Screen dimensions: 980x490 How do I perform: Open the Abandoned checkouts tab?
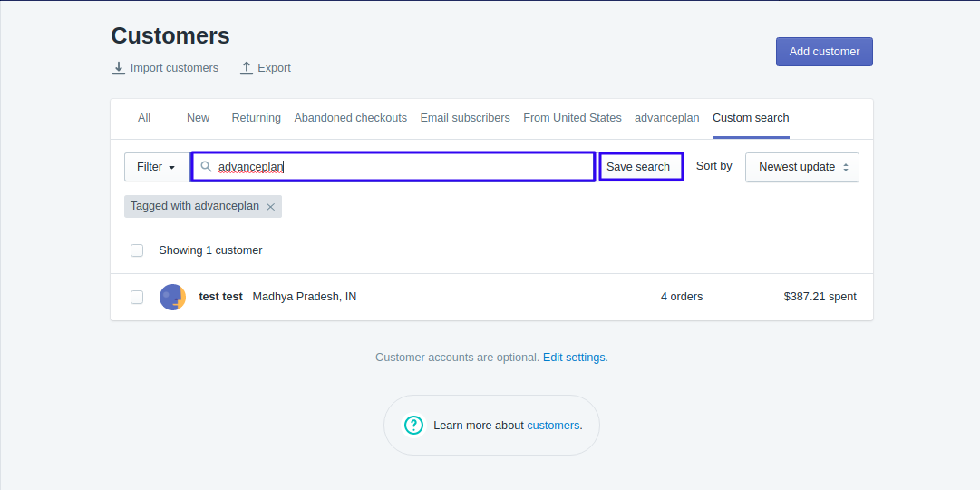tap(351, 118)
